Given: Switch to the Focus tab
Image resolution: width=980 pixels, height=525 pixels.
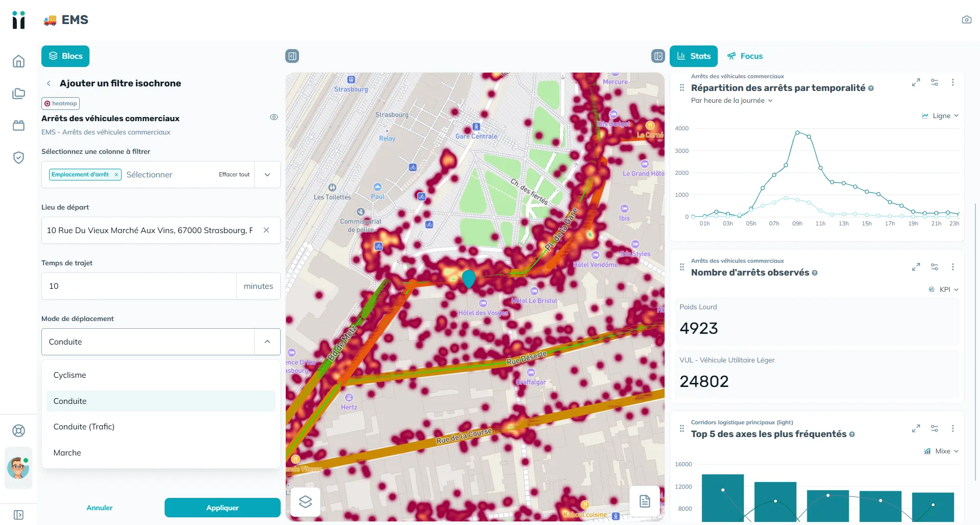Looking at the screenshot, I should 745,56.
